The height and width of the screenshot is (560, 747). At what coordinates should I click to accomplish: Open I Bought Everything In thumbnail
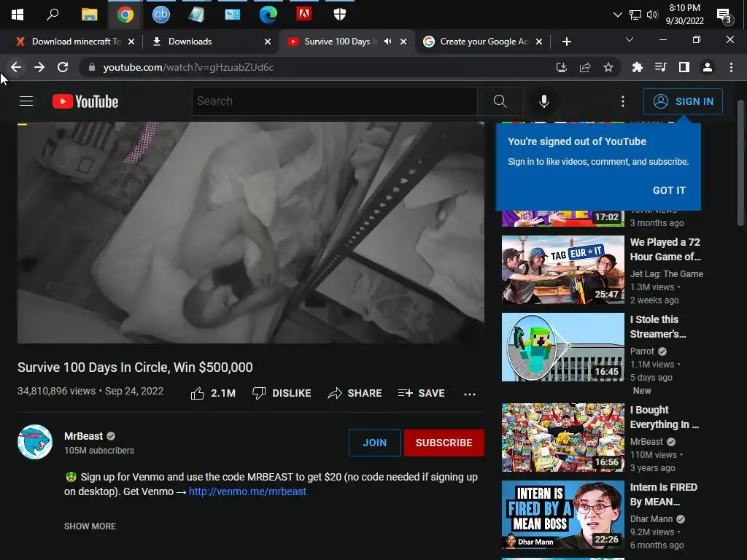pos(562,437)
